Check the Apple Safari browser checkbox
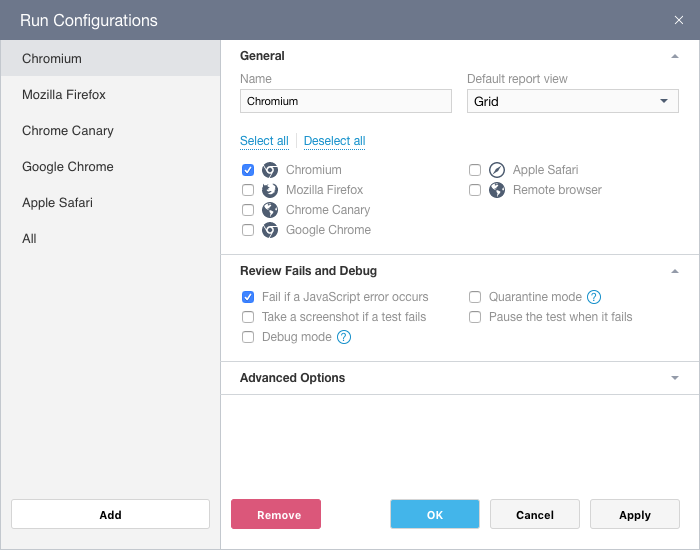700x550 pixels. point(475,170)
